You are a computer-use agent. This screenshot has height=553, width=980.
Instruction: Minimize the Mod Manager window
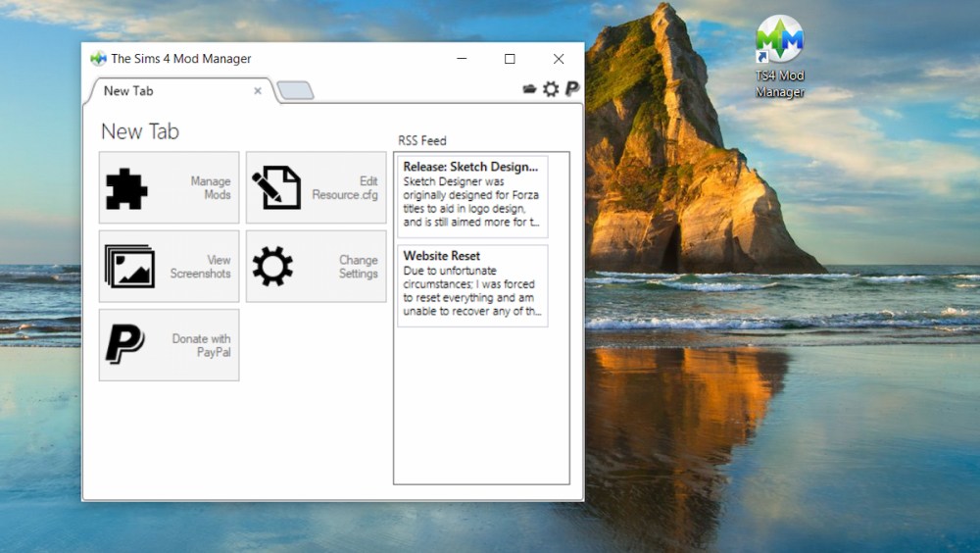(x=461, y=59)
